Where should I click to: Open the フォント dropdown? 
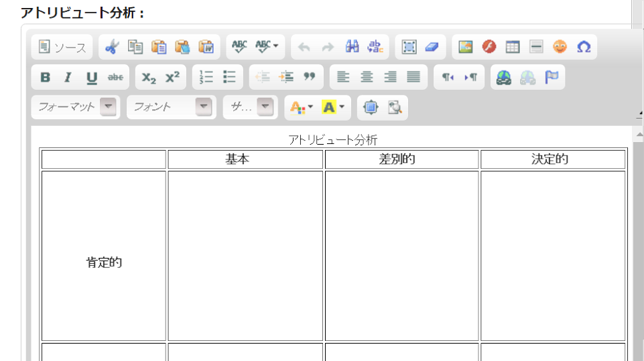click(x=172, y=106)
